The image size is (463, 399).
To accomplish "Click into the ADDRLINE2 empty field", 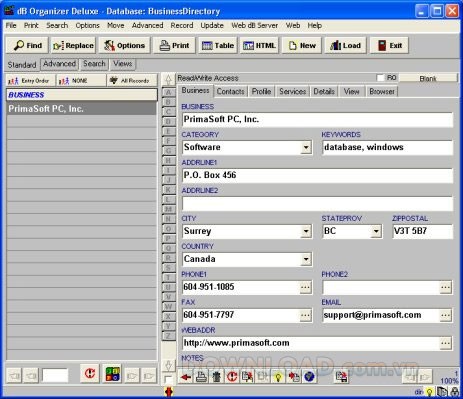I will [x=317, y=203].
